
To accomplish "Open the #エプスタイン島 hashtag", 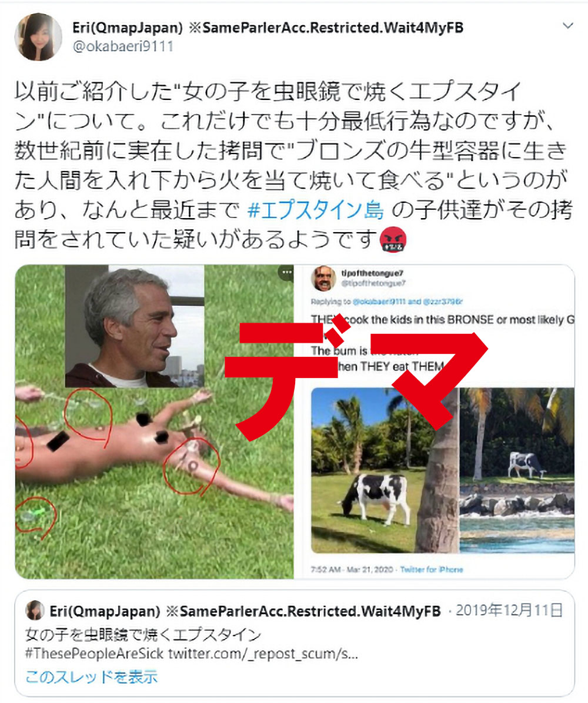I will pyautogui.click(x=316, y=210).
